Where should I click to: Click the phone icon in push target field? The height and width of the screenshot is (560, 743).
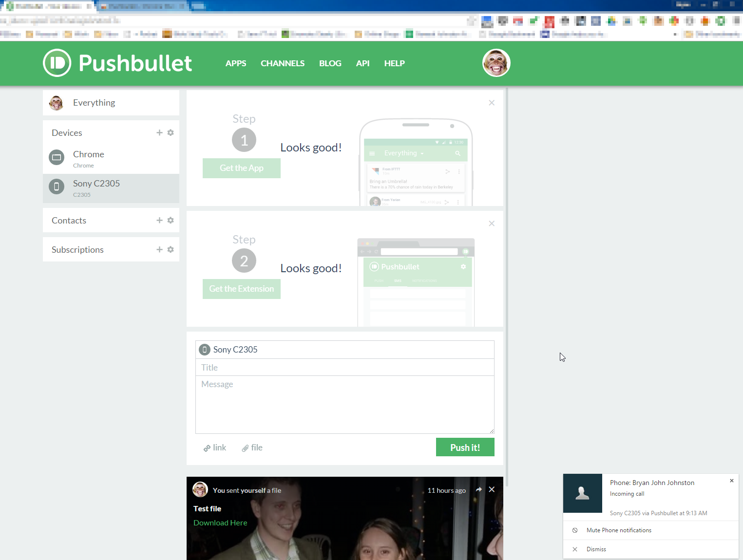[x=205, y=350]
